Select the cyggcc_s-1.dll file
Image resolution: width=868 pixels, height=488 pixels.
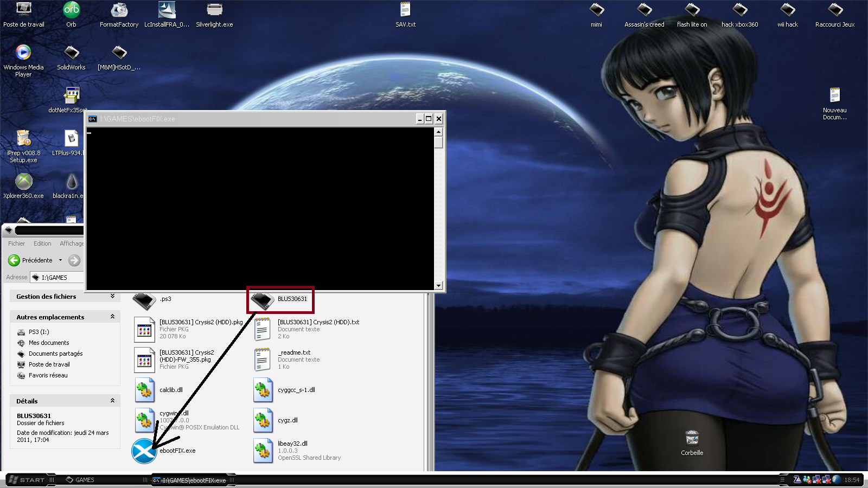tap(284, 390)
